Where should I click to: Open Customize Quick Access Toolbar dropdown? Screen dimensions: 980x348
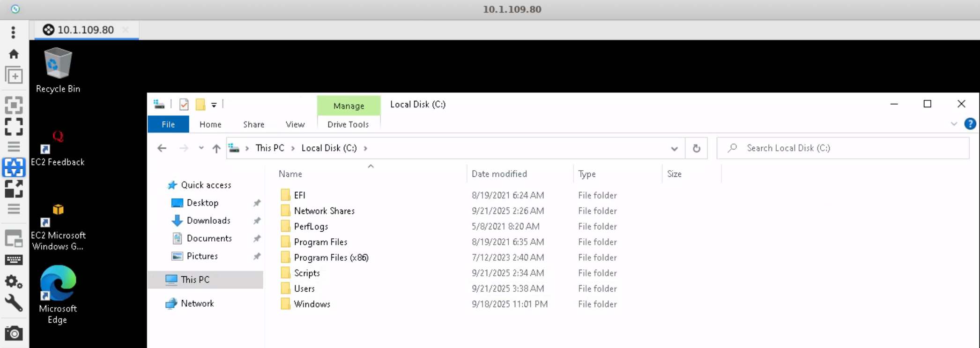(x=214, y=105)
